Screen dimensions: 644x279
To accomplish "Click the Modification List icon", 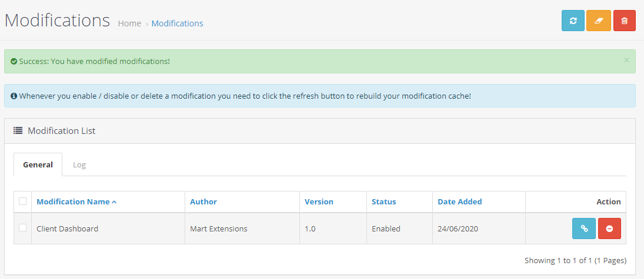I will (18, 131).
